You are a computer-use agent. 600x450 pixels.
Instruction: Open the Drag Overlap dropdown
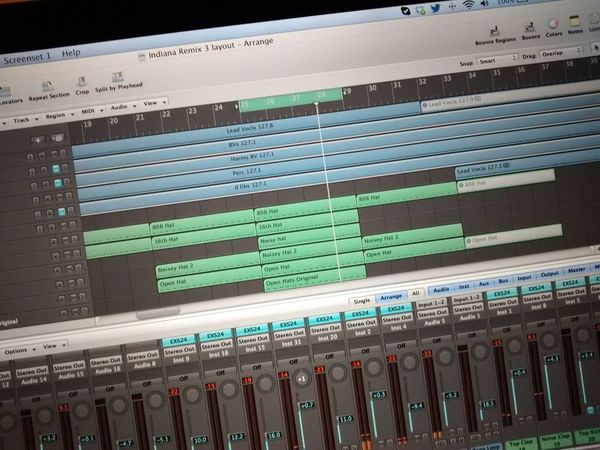[x=561, y=52]
